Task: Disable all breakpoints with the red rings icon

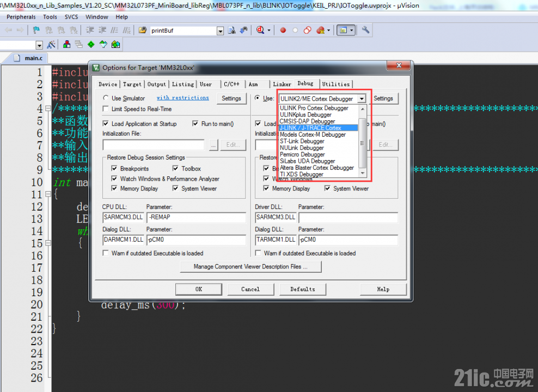Action: click(308, 30)
